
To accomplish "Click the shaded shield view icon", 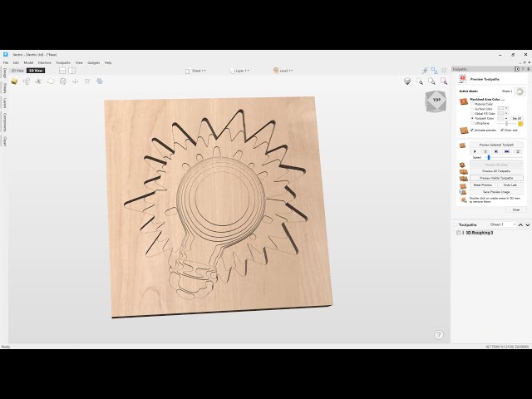I will [x=407, y=81].
